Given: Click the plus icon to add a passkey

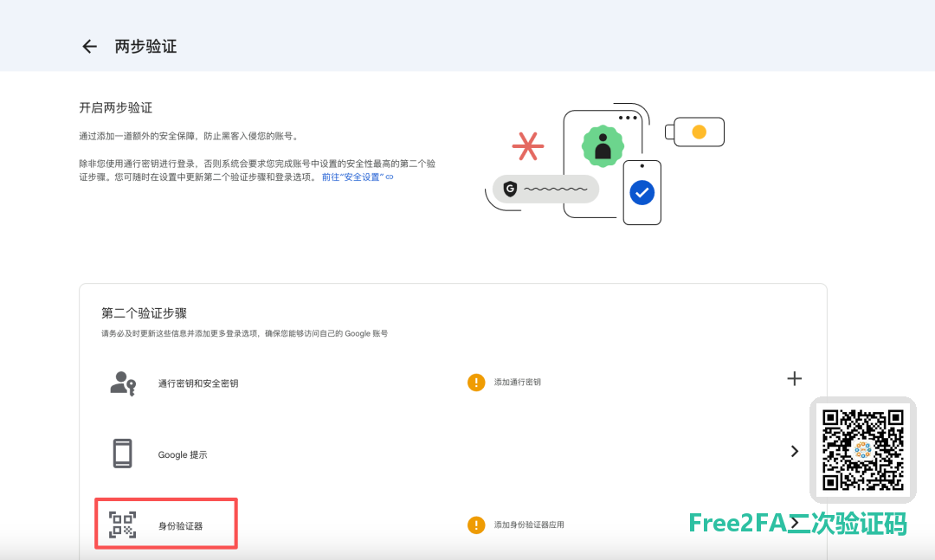Looking at the screenshot, I should pyautogui.click(x=794, y=379).
